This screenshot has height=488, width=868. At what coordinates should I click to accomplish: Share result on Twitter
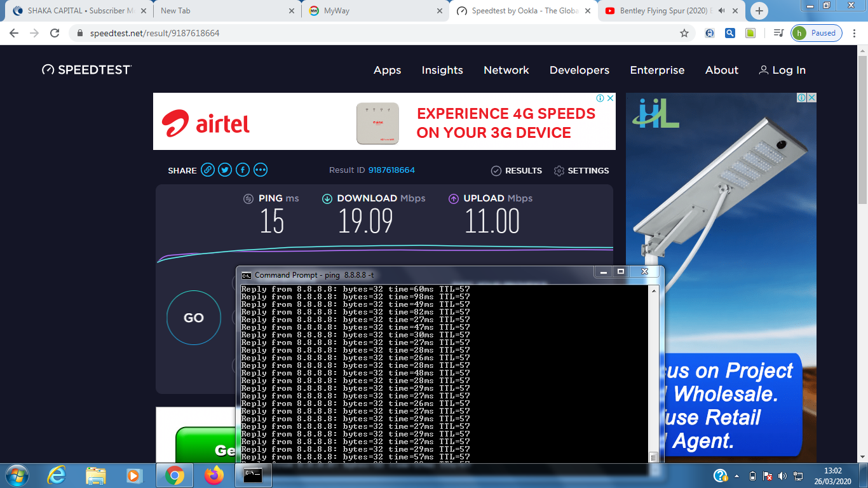[x=225, y=170]
